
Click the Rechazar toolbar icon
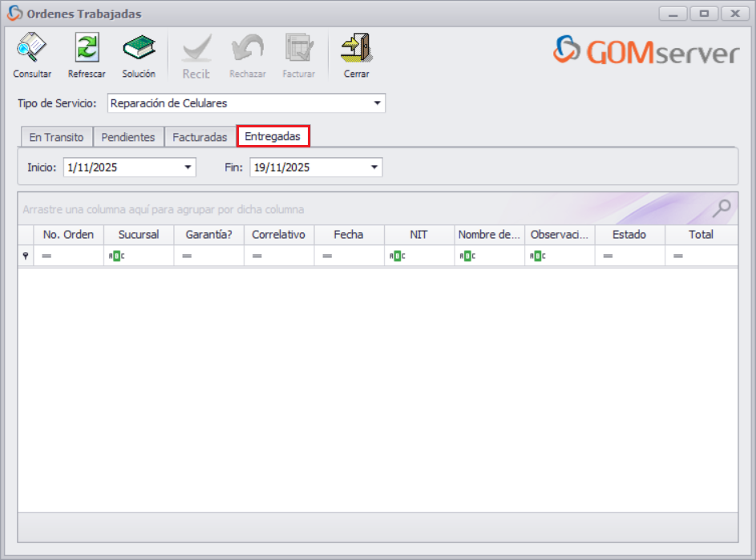click(x=247, y=50)
